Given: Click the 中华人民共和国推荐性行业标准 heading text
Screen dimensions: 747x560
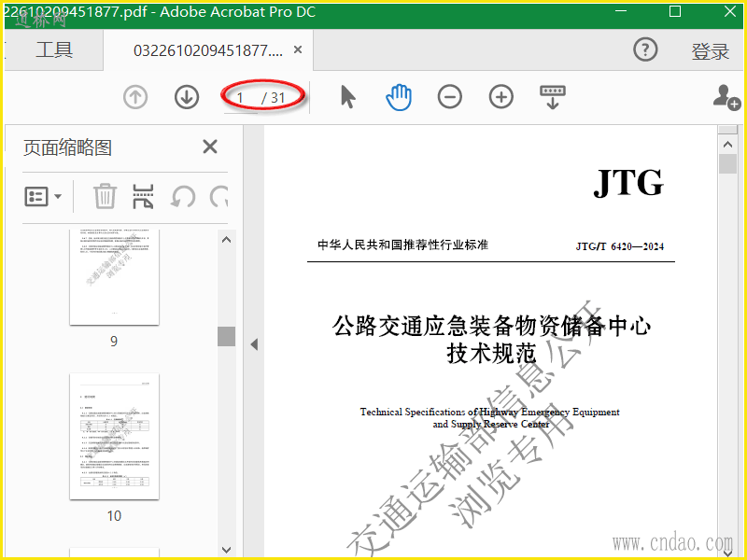Looking at the screenshot, I should click(x=403, y=245).
